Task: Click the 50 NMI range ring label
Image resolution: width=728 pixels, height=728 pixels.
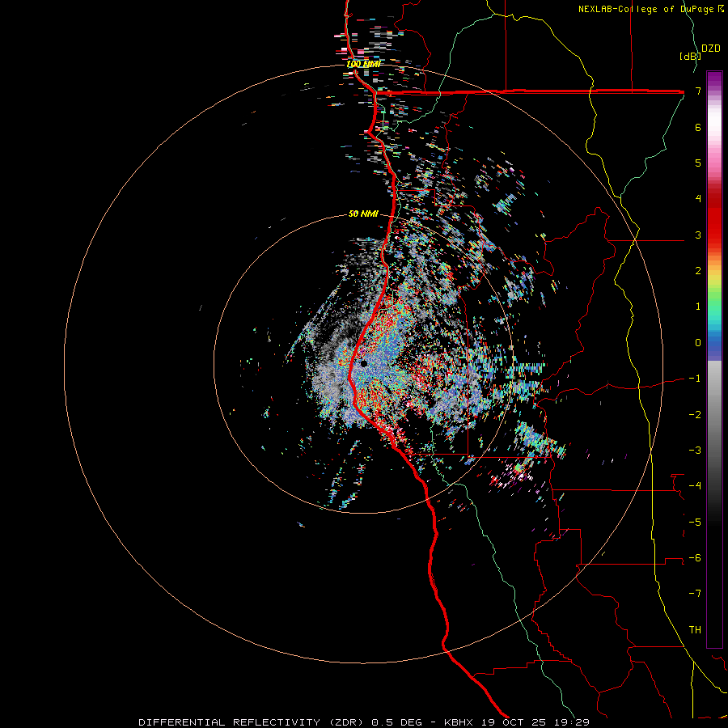Action: pos(363,214)
